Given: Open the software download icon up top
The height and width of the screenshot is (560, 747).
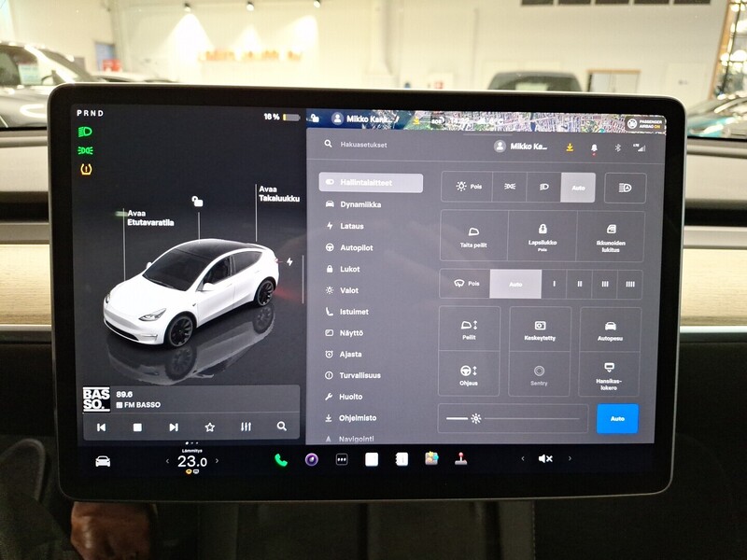Looking at the screenshot, I should click(569, 147).
